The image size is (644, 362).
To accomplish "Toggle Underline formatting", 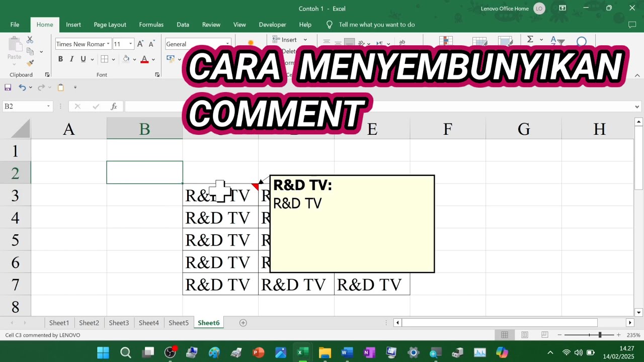I will click(83, 59).
